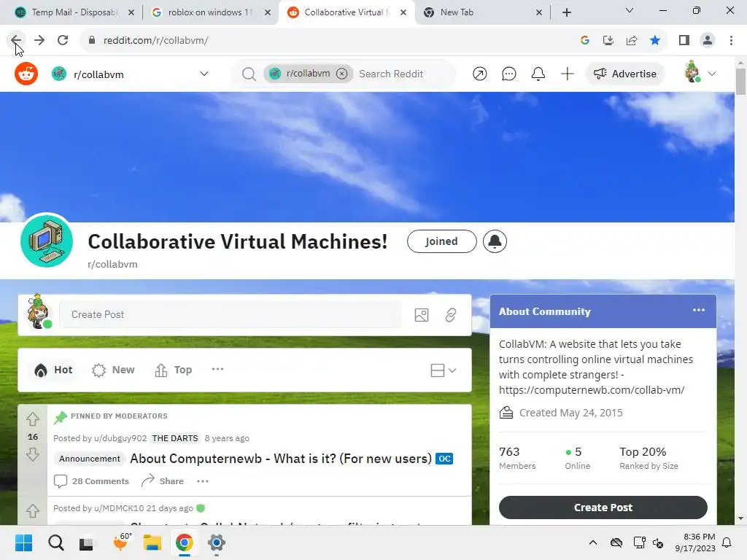Click the Advertise megaphone button
Screen dimensions: 747x560
point(625,74)
